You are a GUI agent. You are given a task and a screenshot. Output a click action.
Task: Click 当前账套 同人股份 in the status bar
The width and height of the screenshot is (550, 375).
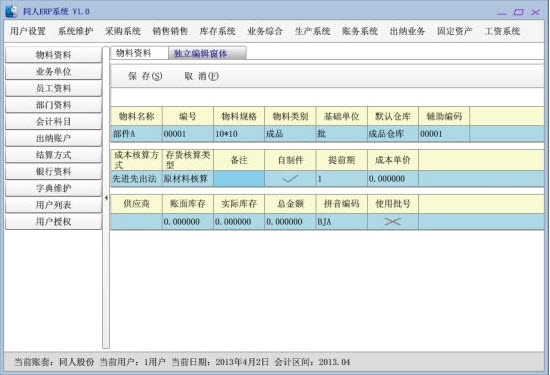(x=54, y=362)
